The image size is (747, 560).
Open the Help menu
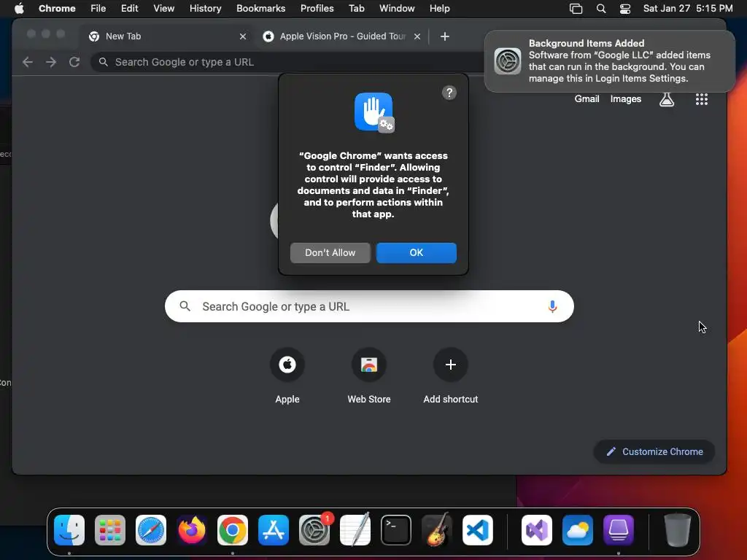pyautogui.click(x=439, y=8)
